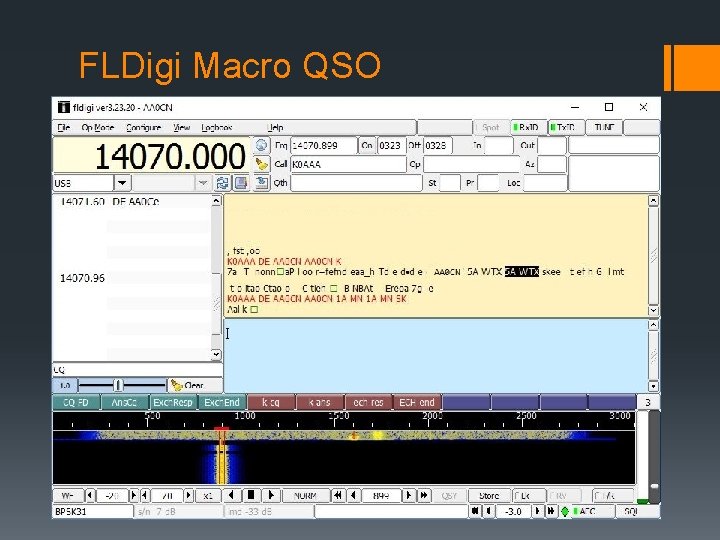The width and height of the screenshot is (720, 540).
Task: Pause the waterfall with the stop square
Action: coord(251,495)
